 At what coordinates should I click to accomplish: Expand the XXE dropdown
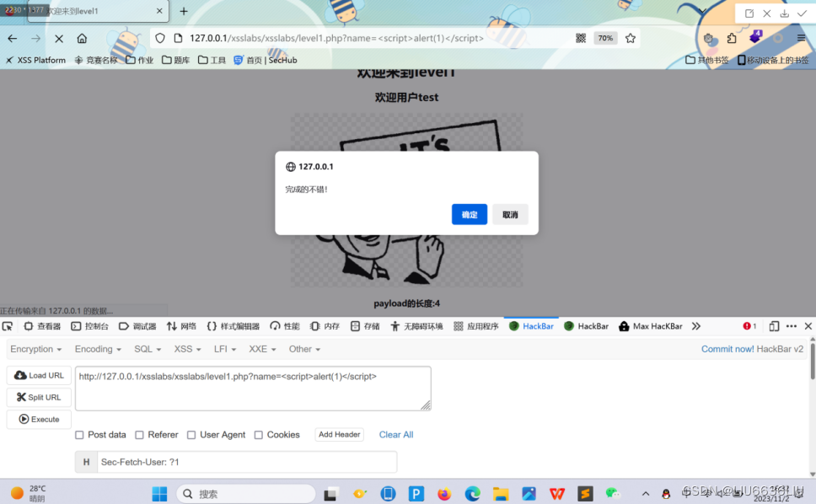coord(262,349)
